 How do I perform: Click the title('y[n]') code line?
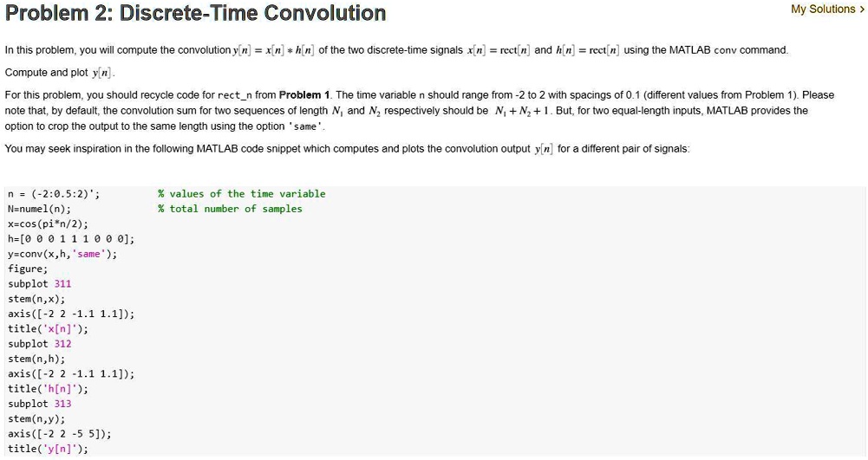pos(49,449)
